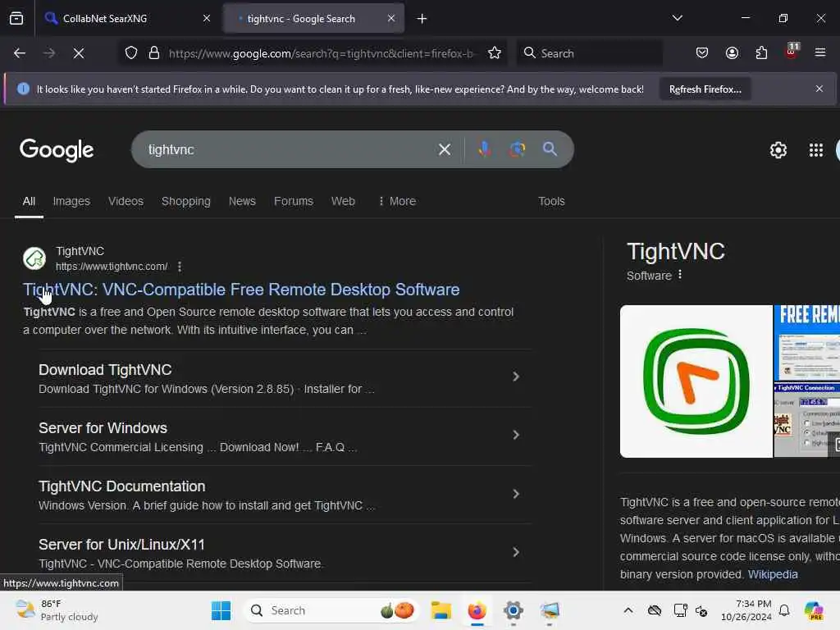Open three-dot menu next to Software label
This screenshot has width=840, height=630.
[680, 275]
